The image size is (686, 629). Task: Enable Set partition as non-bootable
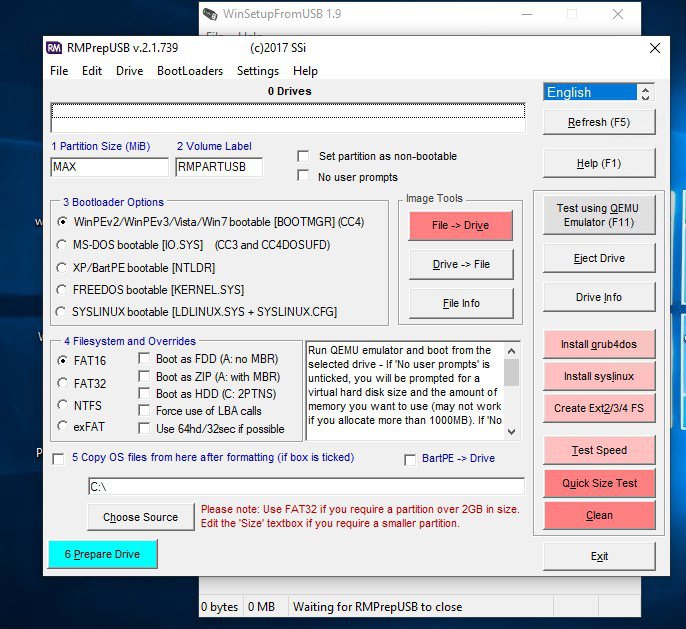click(x=303, y=156)
